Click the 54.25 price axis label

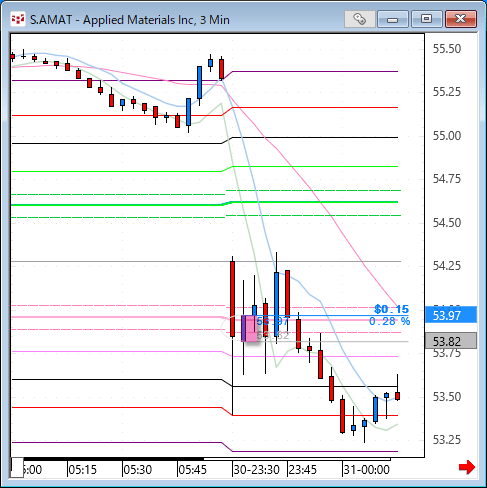[x=447, y=266]
